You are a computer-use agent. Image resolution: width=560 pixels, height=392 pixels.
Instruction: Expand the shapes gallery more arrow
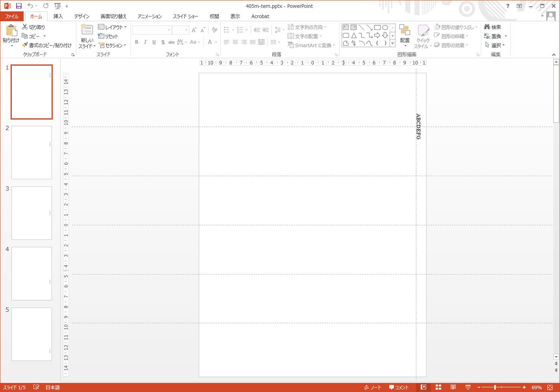point(392,44)
